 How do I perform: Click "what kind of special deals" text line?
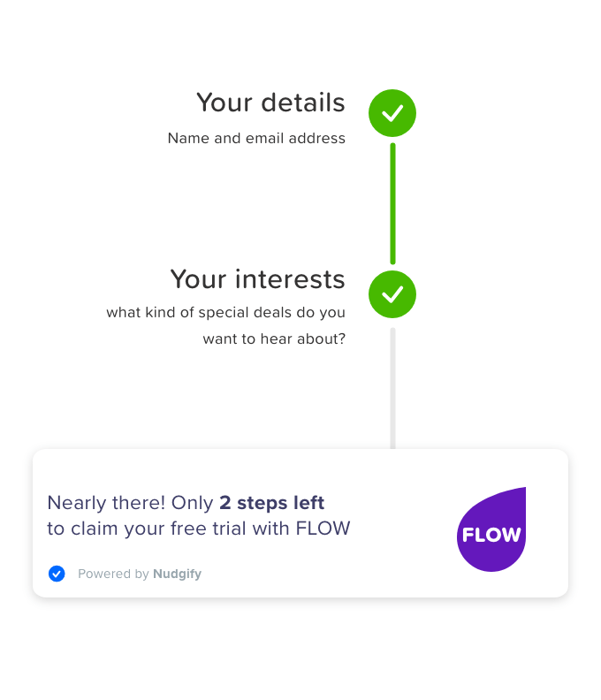click(x=225, y=313)
